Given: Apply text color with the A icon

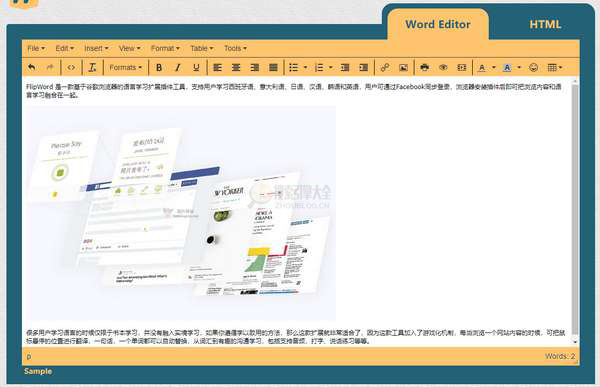Looking at the screenshot, I should (x=482, y=68).
